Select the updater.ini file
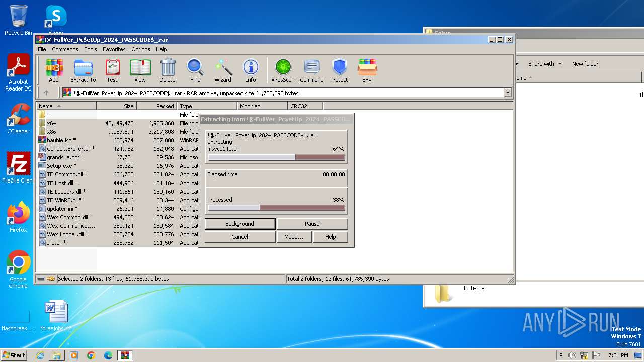 click(x=118, y=209)
